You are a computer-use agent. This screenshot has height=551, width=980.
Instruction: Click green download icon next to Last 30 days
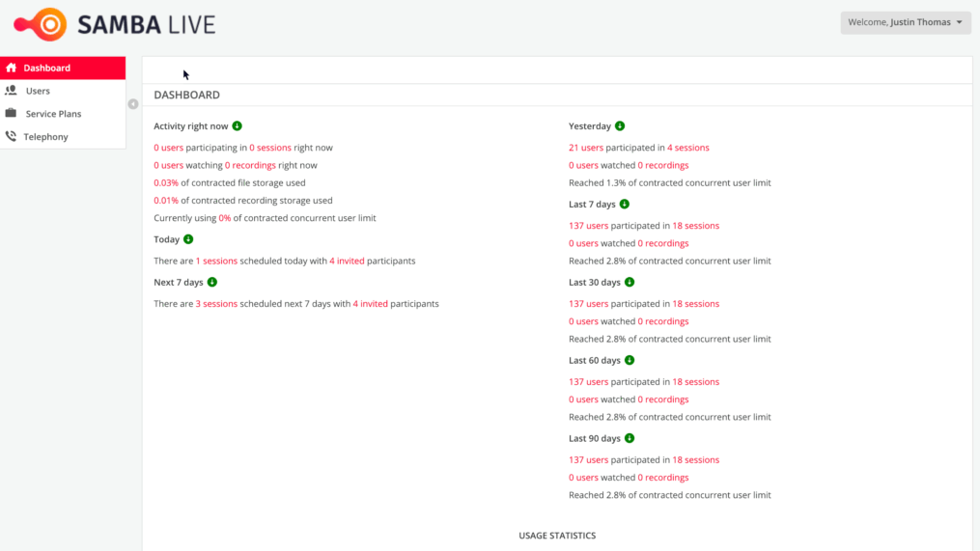pos(630,282)
